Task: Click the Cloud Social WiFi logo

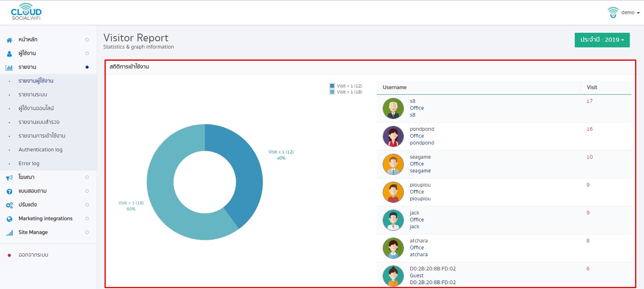Action: 26,12
